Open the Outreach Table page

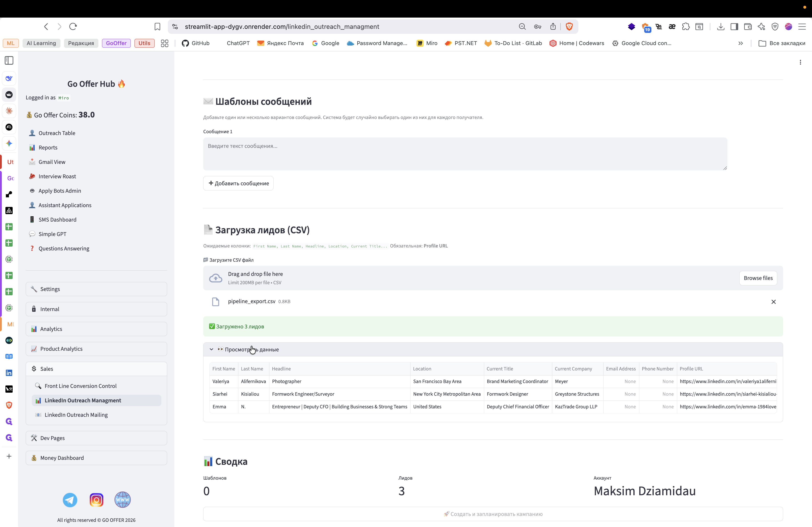57,133
